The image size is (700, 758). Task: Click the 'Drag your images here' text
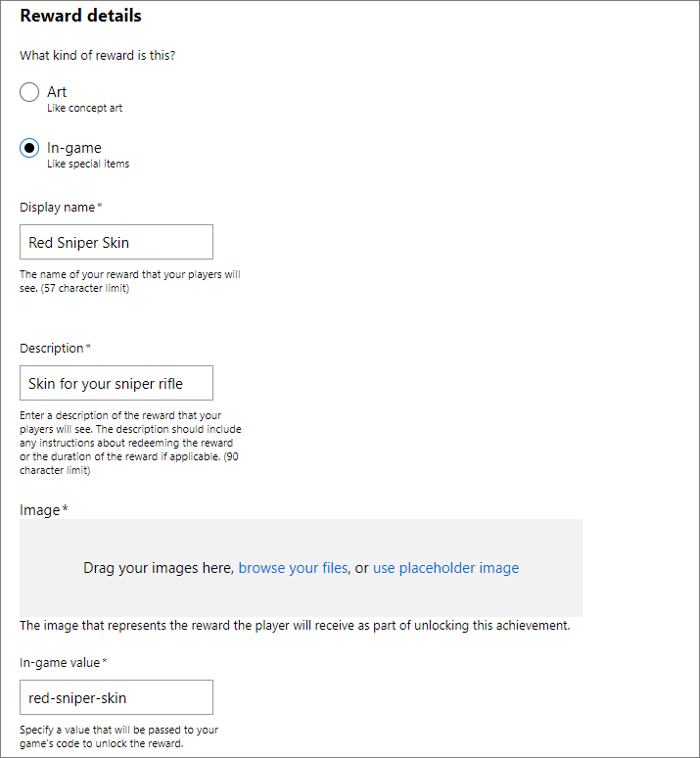coord(158,568)
